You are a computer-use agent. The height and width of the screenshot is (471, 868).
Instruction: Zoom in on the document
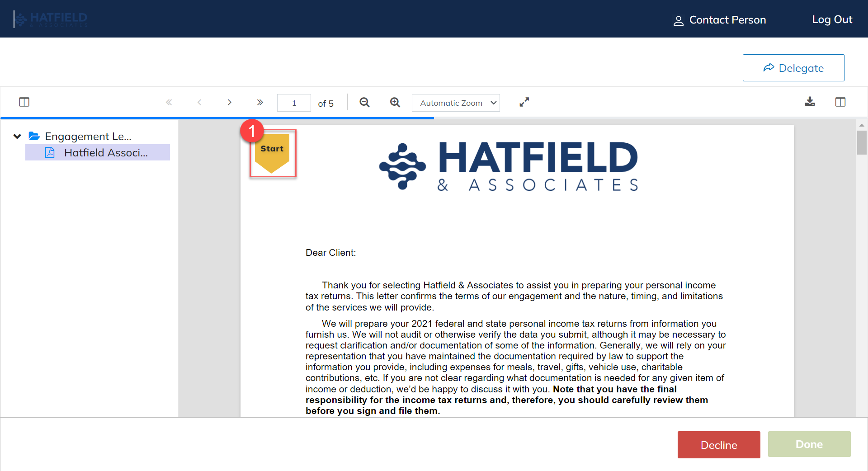(395, 102)
